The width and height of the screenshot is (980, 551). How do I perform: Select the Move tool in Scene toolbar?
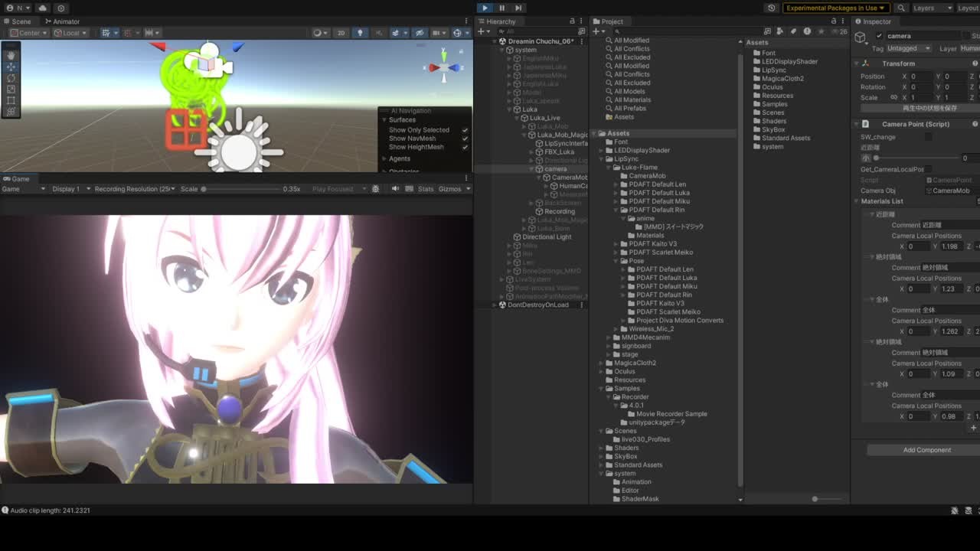click(11, 67)
